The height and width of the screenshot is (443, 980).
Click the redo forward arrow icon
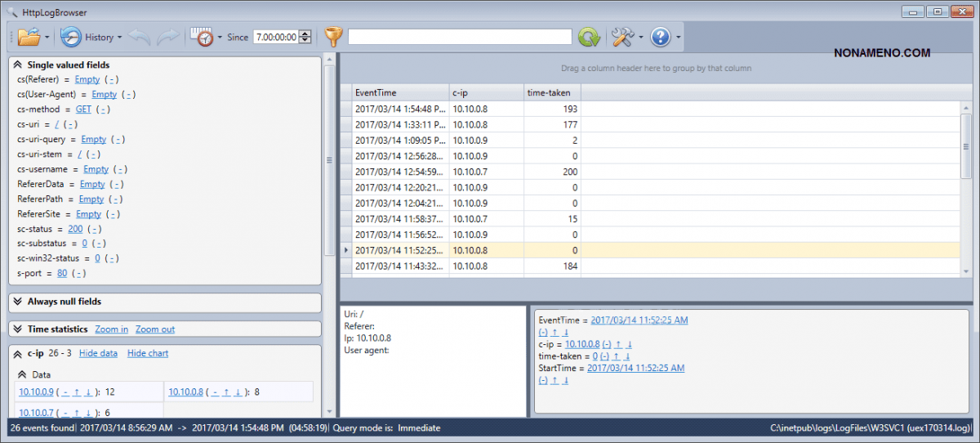167,37
